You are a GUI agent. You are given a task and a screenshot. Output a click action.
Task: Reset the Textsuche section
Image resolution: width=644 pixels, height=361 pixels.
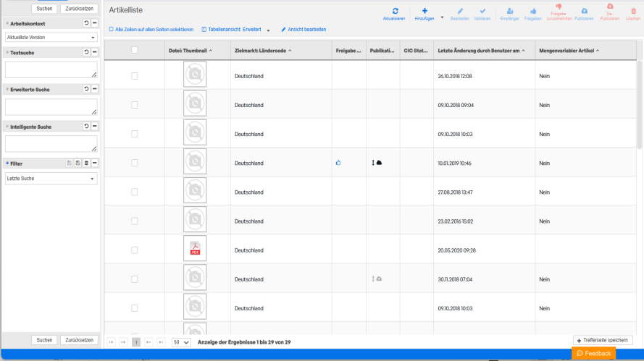click(x=86, y=52)
